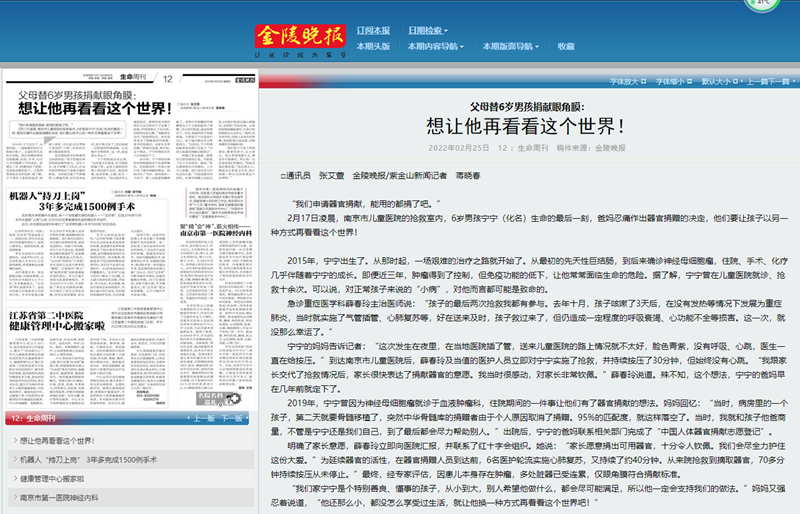
Task: Go to 本期头版 front page
Action: coord(373,46)
